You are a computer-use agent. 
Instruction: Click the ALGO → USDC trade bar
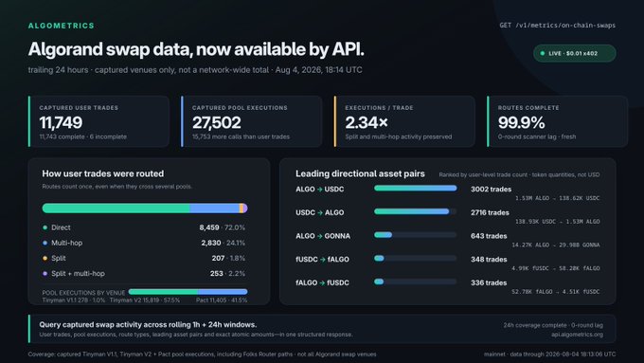(x=415, y=189)
